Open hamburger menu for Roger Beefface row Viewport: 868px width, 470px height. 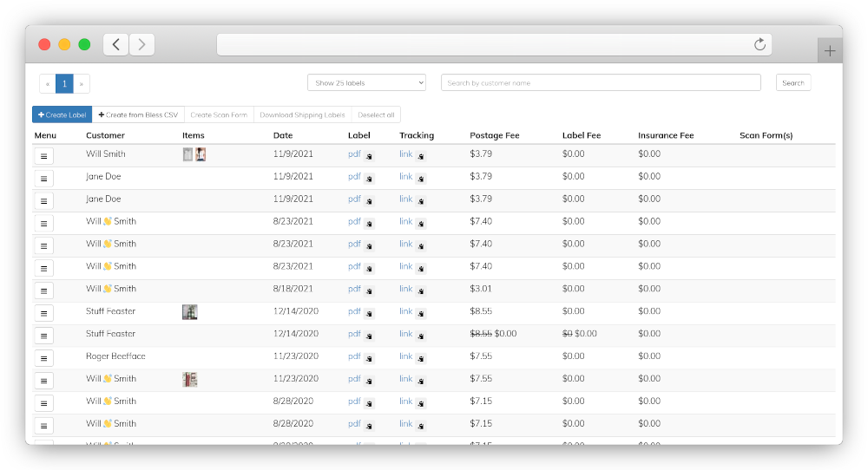pos(43,358)
